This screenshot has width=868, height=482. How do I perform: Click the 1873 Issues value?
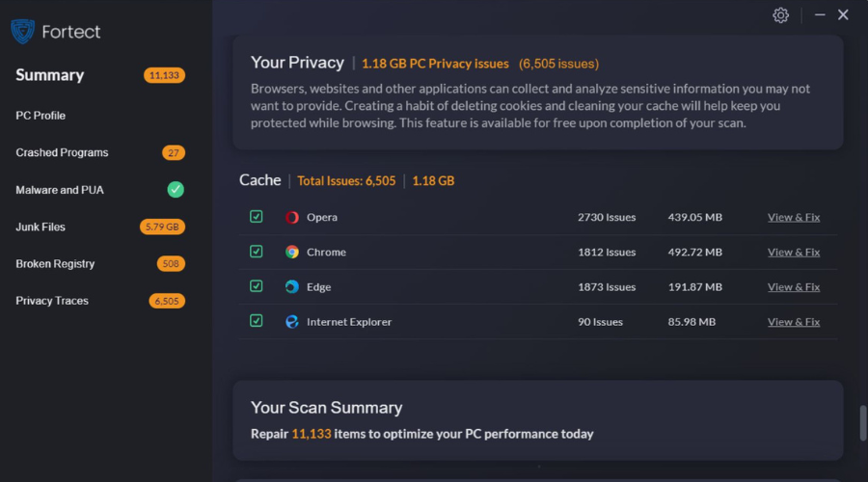click(607, 287)
